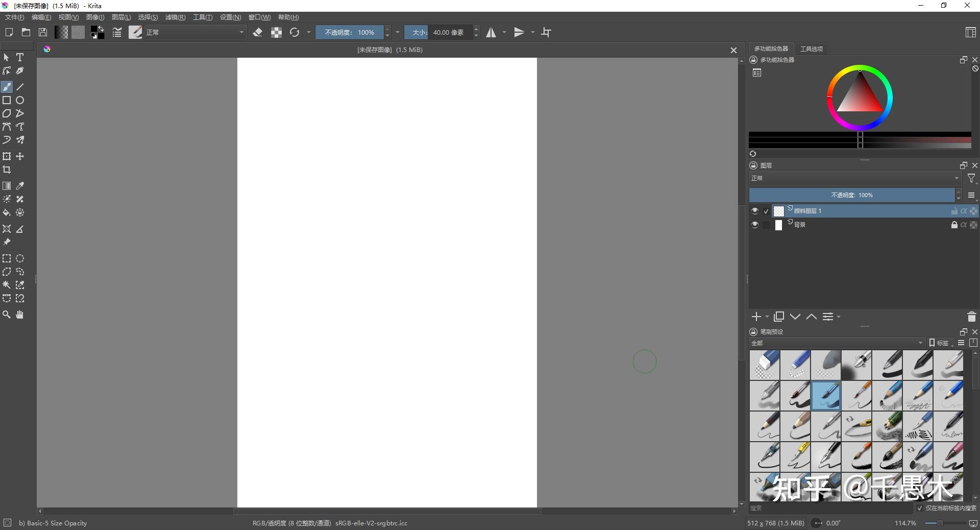Delete the layer using the trash button
The image size is (980, 530).
click(x=972, y=317)
